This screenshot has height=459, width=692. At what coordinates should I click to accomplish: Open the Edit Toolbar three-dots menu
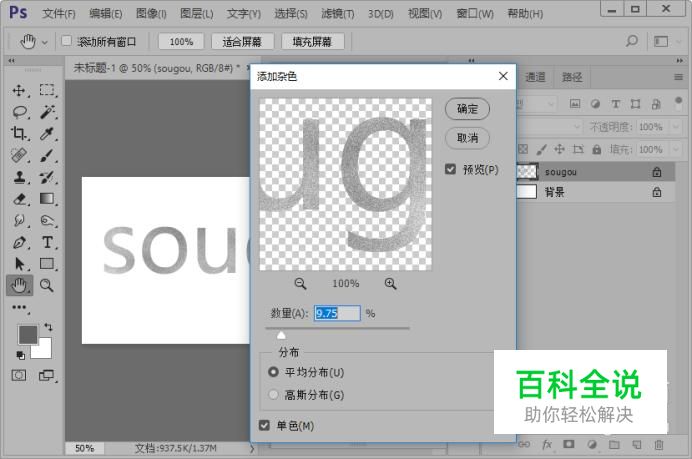point(19,307)
